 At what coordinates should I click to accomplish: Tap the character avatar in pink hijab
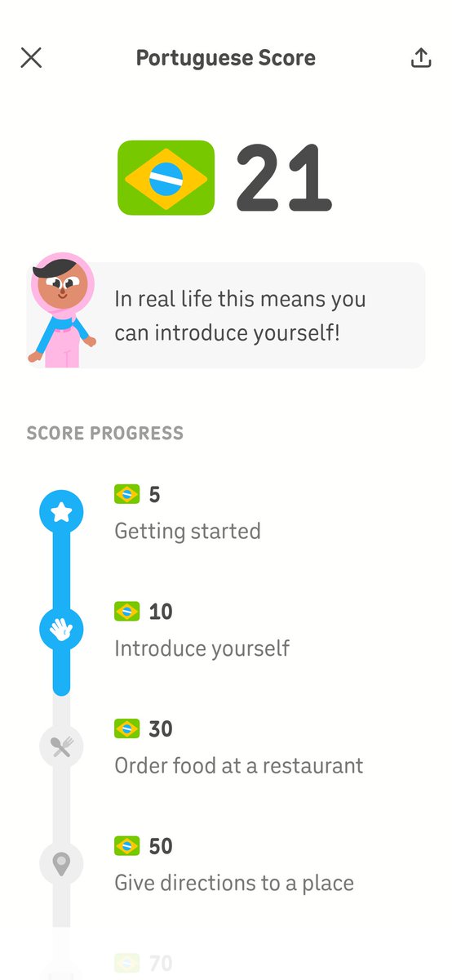[63, 314]
